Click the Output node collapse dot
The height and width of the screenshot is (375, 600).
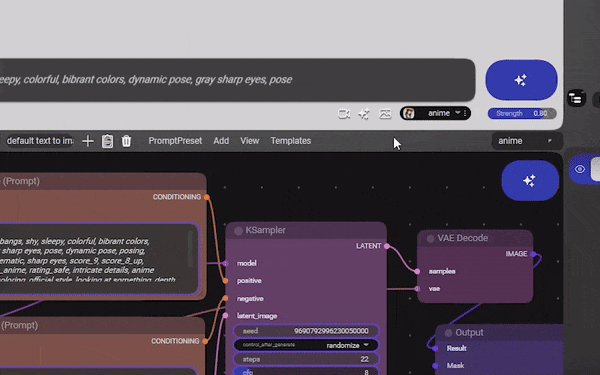pyautogui.click(x=448, y=333)
